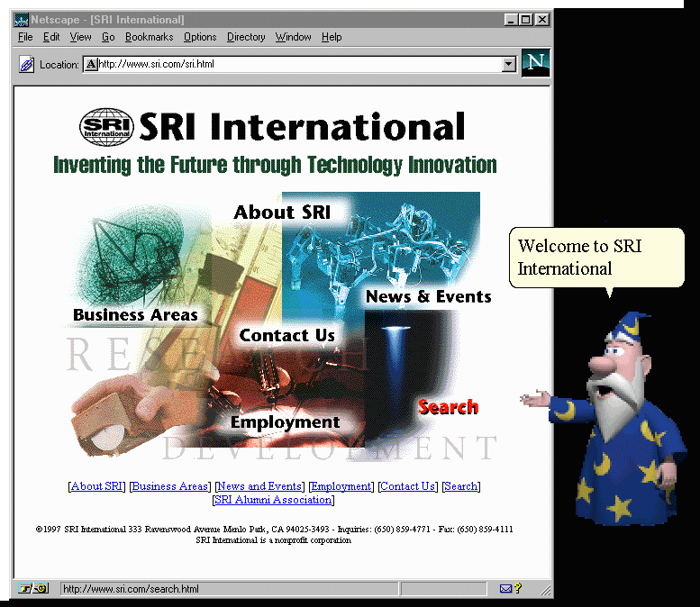Click the Netscape N logo icon
The width and height of the screenshot is (700, 607).
536,63
